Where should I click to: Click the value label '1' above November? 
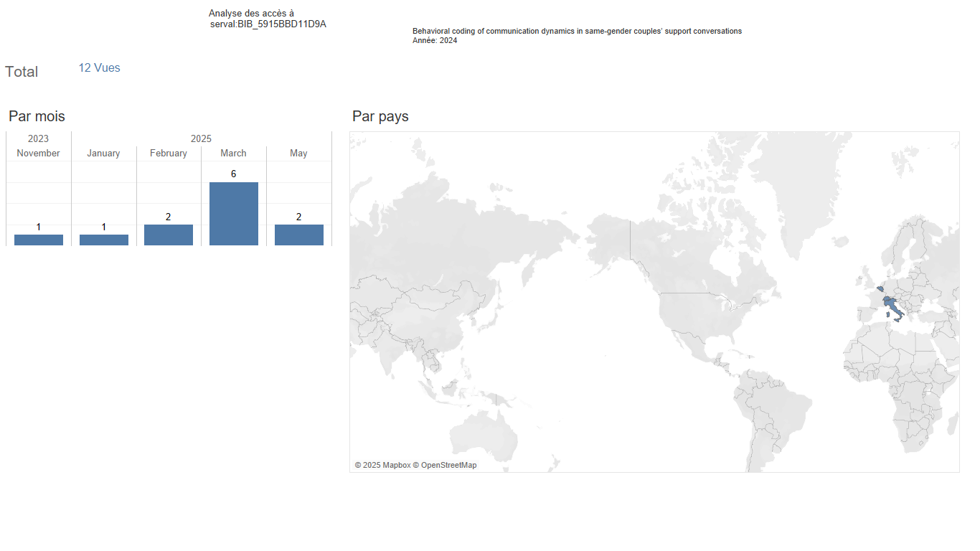point(39,227)
